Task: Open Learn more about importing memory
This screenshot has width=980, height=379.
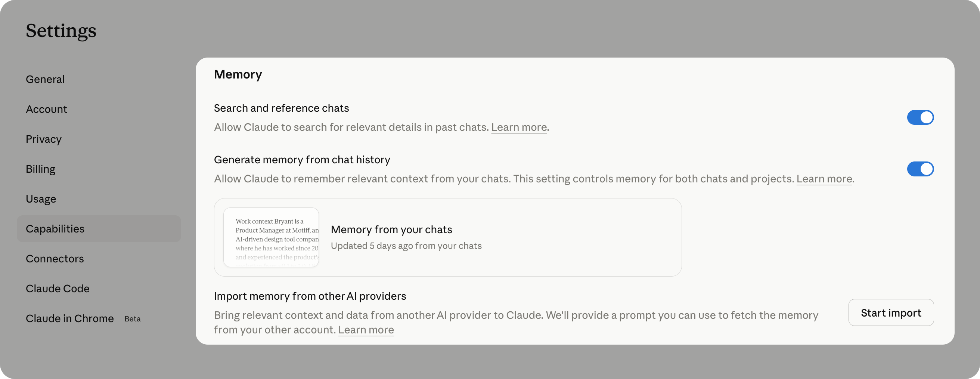Action: tap(366, 330)
